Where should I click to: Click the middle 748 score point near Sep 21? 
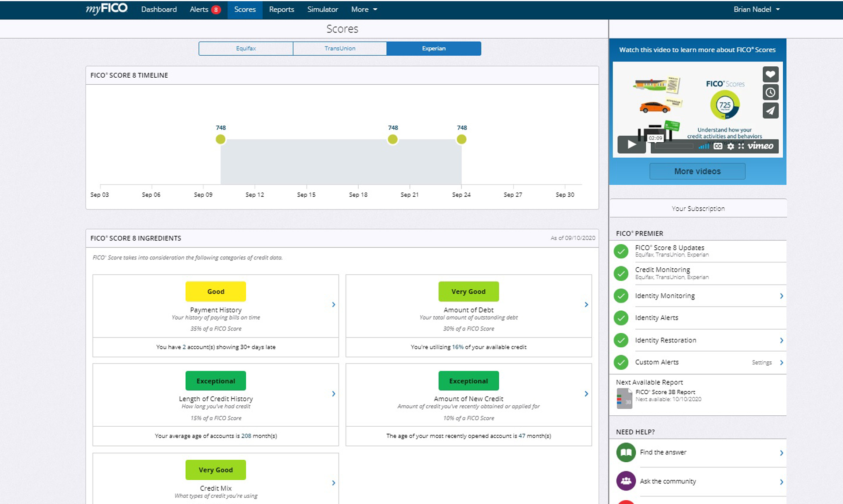pyautogui.click(x=393, y=139)
